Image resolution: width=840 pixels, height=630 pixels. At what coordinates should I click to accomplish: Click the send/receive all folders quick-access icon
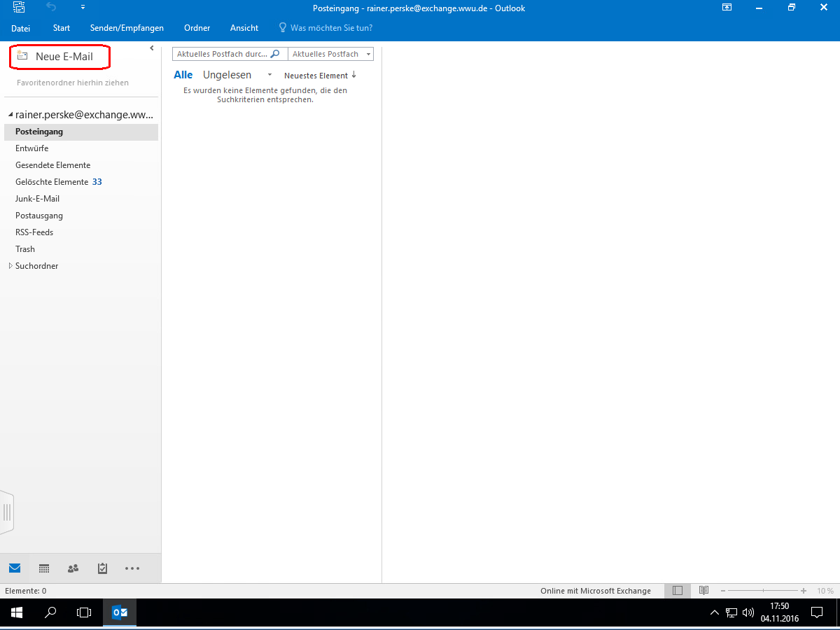(19, 8)
